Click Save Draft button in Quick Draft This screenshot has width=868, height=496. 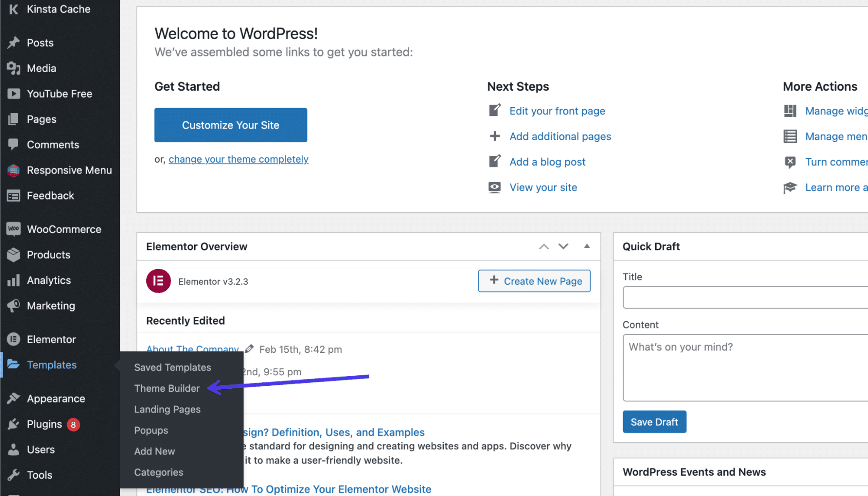[x=654, y=421]
